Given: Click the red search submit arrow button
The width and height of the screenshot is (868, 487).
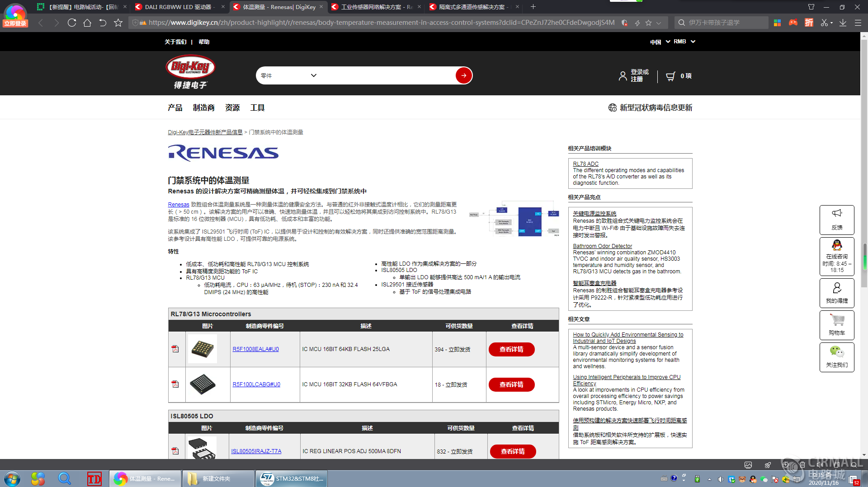Looking at the screenshot, I should 464,75.
